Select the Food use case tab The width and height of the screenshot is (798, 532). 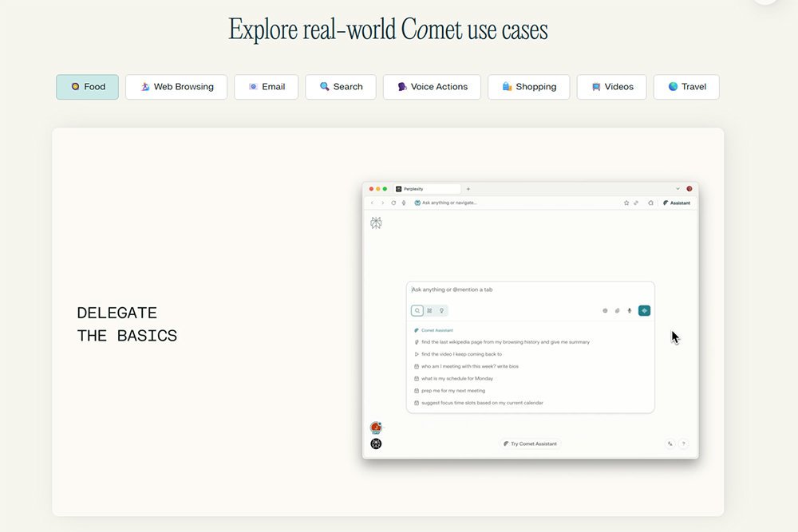(87, 87)
